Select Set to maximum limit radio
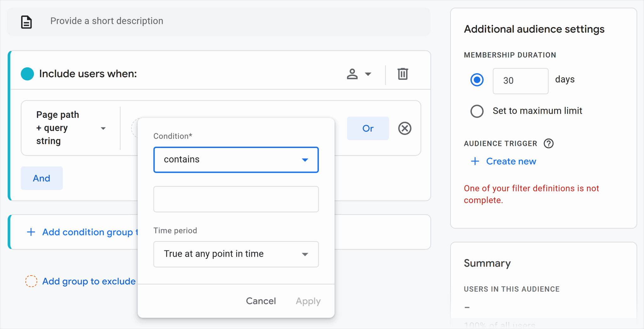The image size is (644, 329). 477,111
